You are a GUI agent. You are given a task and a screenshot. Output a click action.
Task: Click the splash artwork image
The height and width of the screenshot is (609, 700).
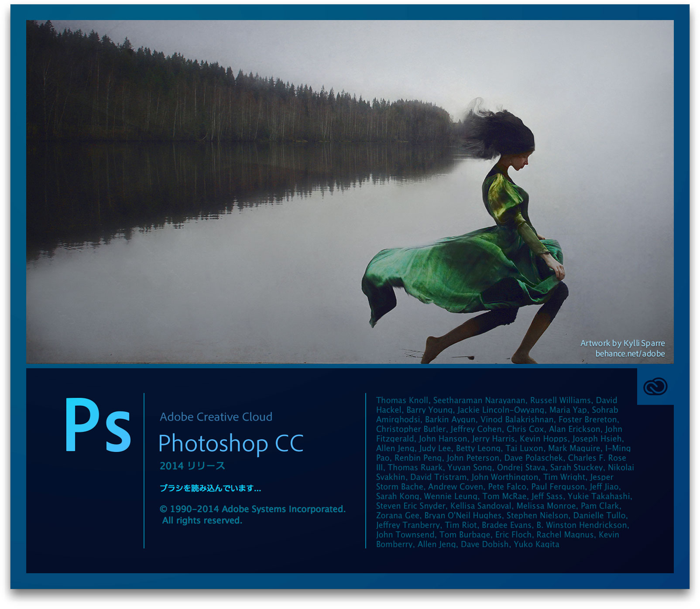[x=350, y=192]
